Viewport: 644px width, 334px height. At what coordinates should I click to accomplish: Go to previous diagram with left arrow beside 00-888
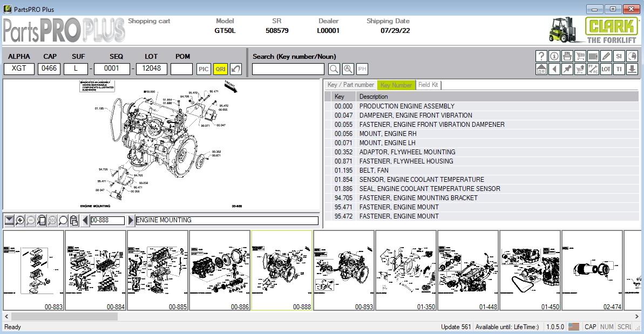(x=85, y=220)
